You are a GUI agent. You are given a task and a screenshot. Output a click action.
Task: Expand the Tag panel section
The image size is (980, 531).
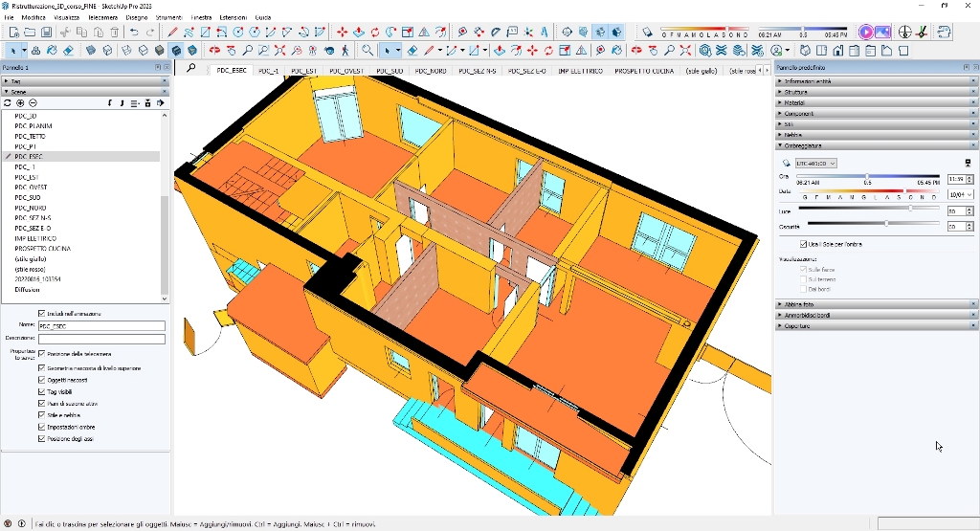pyautogui.click(x=85, y=81)
